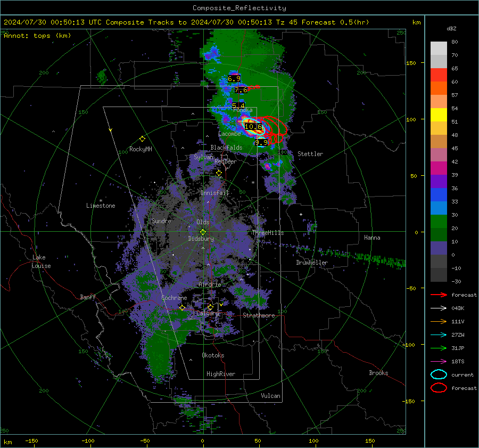Click the Didsbury city label
This screenshot has height=448, width=479.
coord(201,239)
